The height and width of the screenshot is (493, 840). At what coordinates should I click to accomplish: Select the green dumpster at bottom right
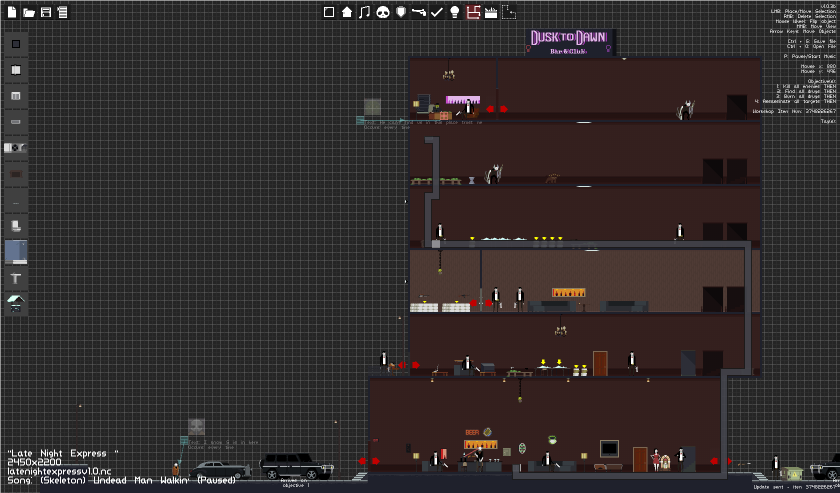click(792, 473)
